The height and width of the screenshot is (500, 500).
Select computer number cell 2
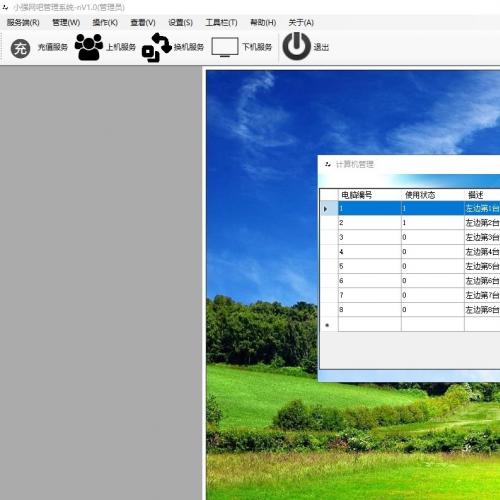click(370, 223)
